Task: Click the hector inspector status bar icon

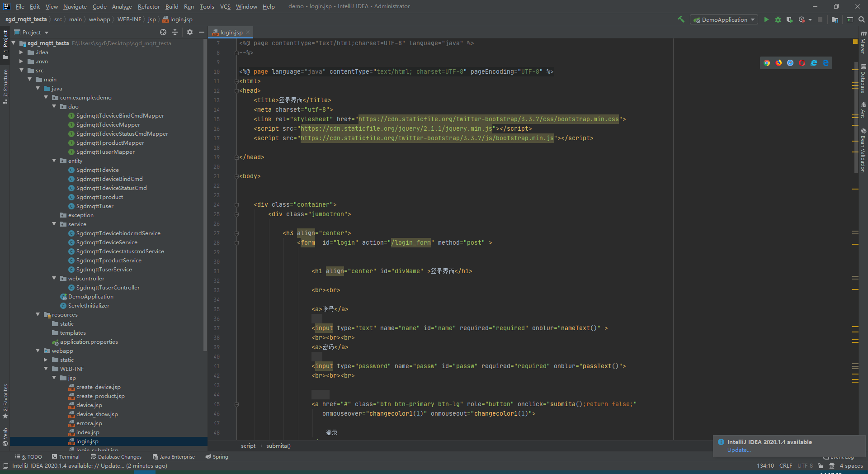Action: coord(831,466)
